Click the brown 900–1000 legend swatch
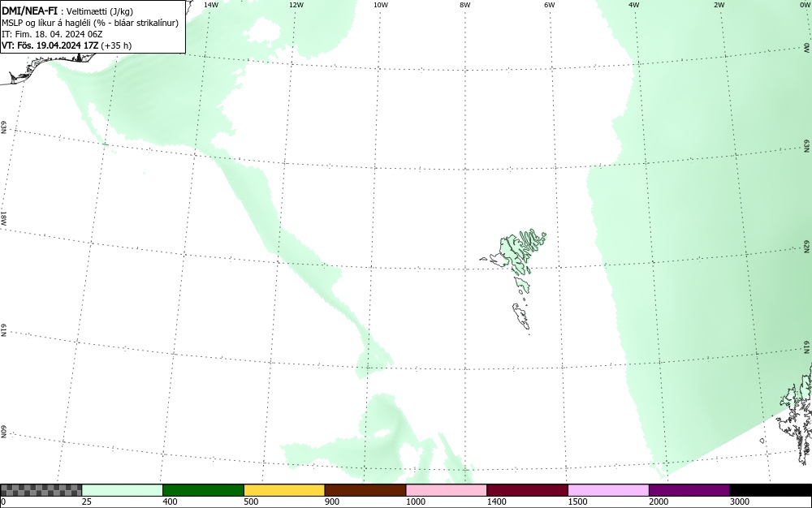 (365, 490)
